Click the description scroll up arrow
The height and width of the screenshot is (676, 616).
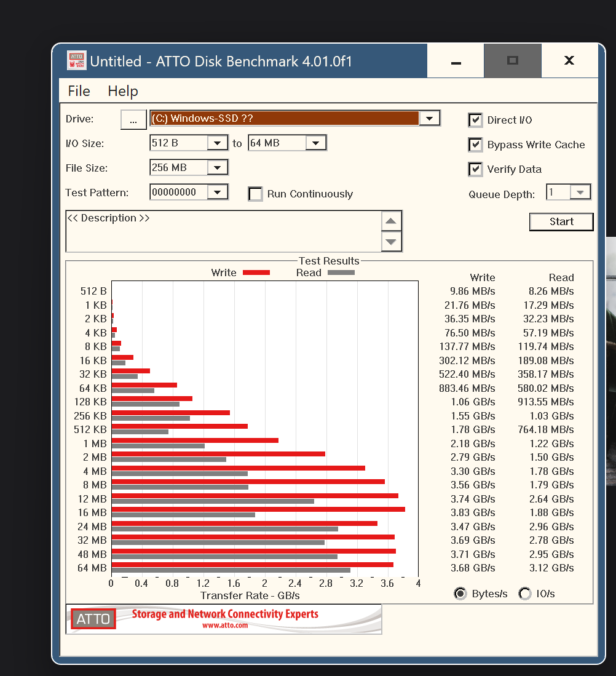click(391, 221)
